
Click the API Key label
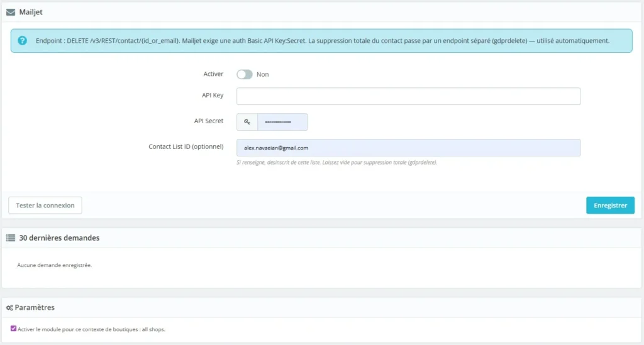pyautogui.click(x=213, y=95)
